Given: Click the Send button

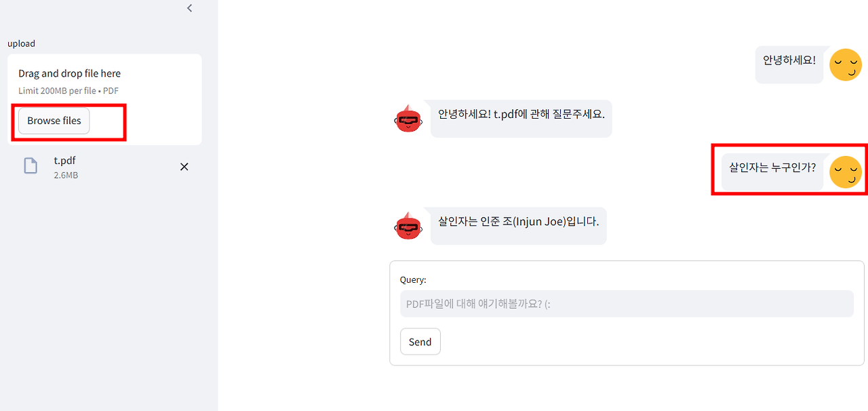Looking at the screenshot, I should 420,341.
